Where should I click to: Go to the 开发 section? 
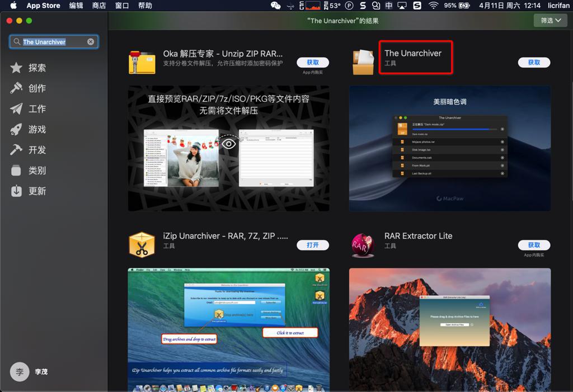(37, 150)
